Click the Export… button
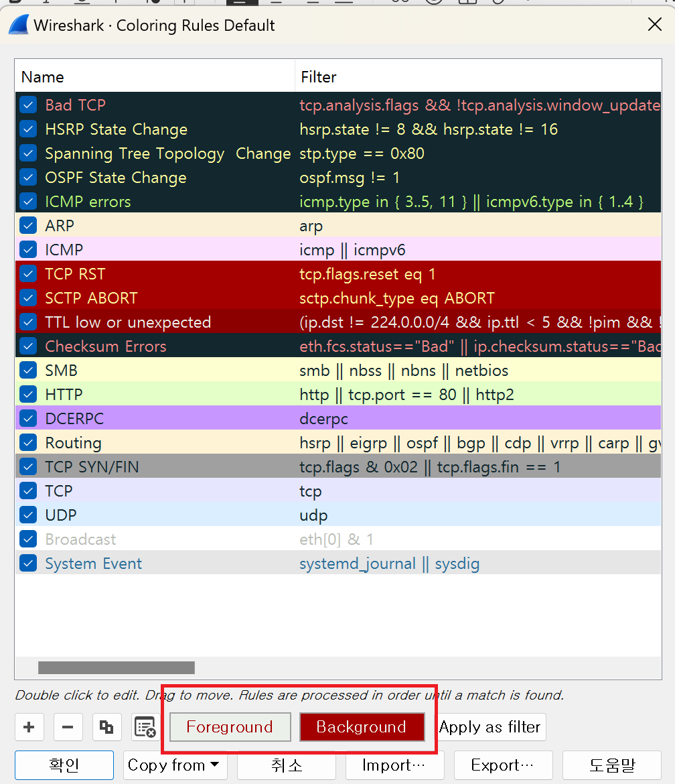The height and width of the screenshot is (784, 675). [x=503, y=765]
